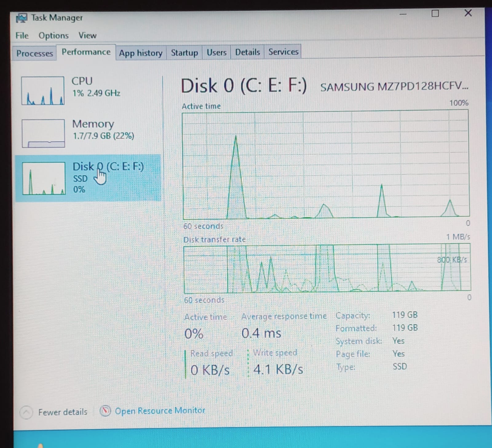Viewport: 492px width, 448px height.
Task: Select the Disk 0 mini graph thumbnail
Action: pos(44,178)
